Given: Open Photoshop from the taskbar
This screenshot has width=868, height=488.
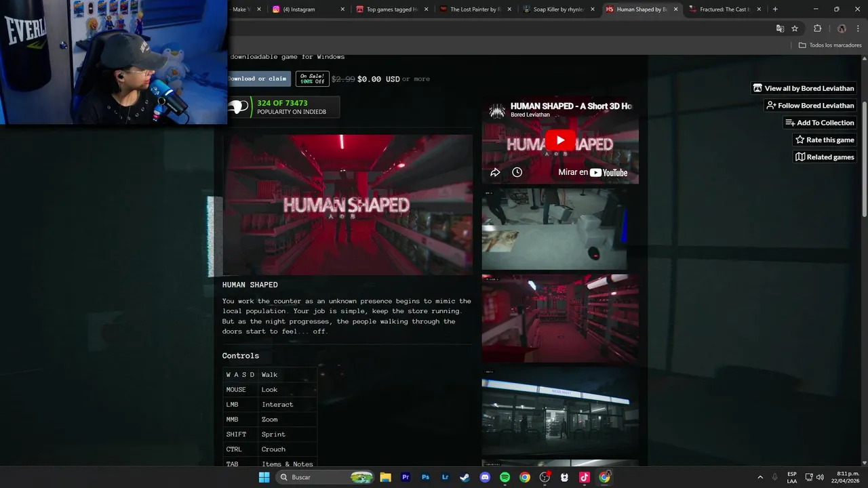Looking at the screenshot, I should (425, 477).
